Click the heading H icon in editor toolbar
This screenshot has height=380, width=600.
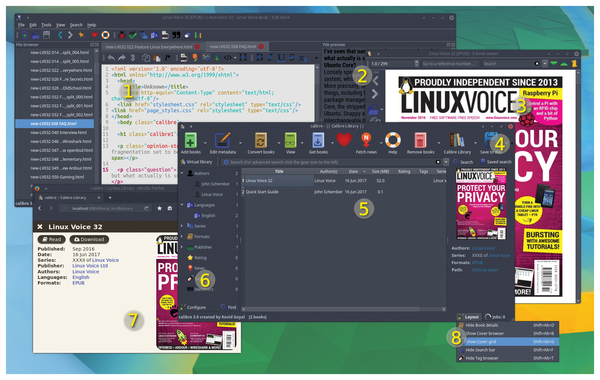tap(243, 58)
